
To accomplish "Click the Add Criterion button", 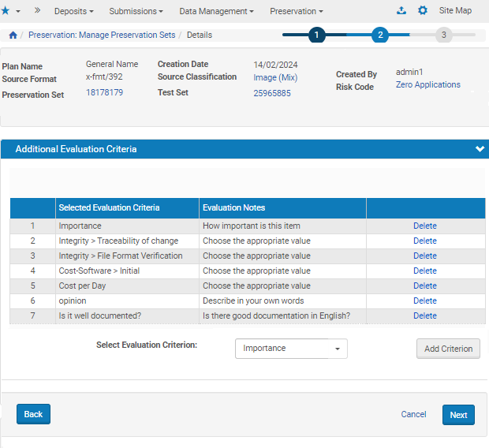I will coord(448,349).
